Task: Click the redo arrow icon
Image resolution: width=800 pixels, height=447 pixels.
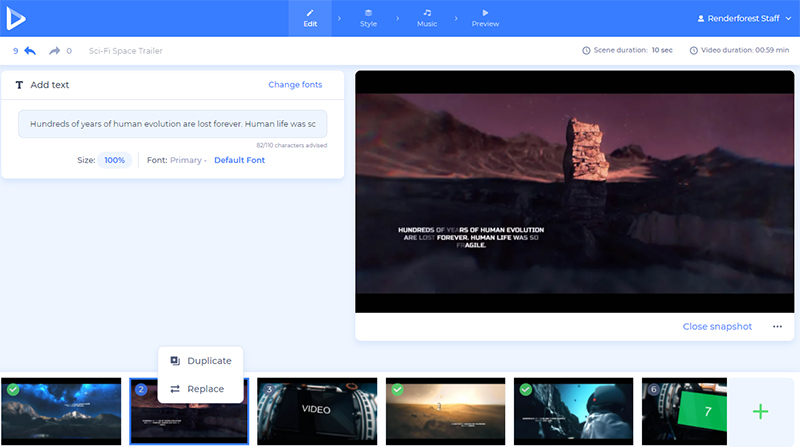Action: (x=54, y=51)
